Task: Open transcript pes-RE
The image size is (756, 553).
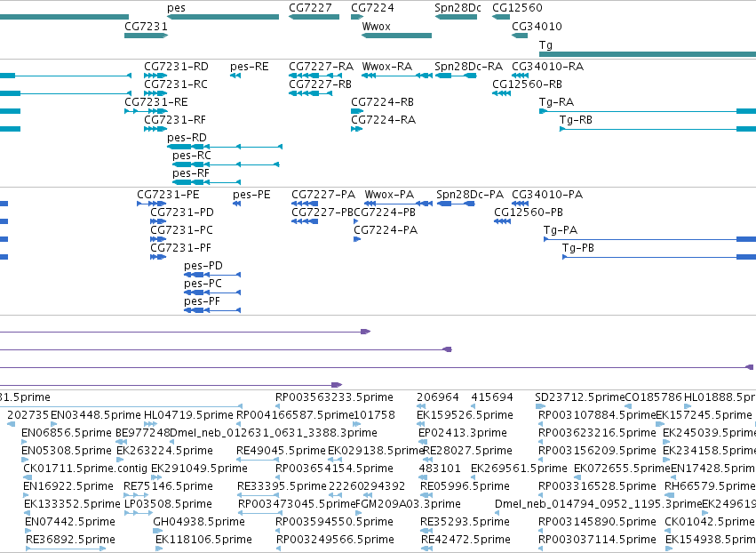Action: click(x=250, y=66)
